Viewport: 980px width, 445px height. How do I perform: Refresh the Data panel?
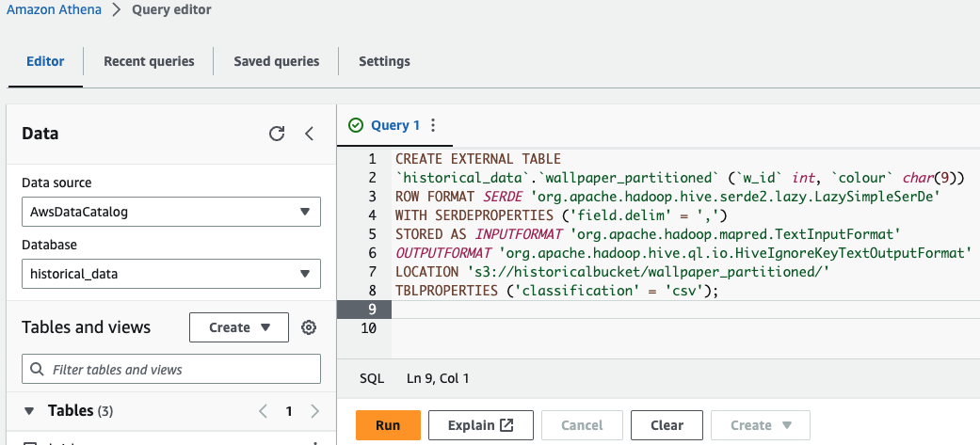pyautogui.click(x=277, y=134)
